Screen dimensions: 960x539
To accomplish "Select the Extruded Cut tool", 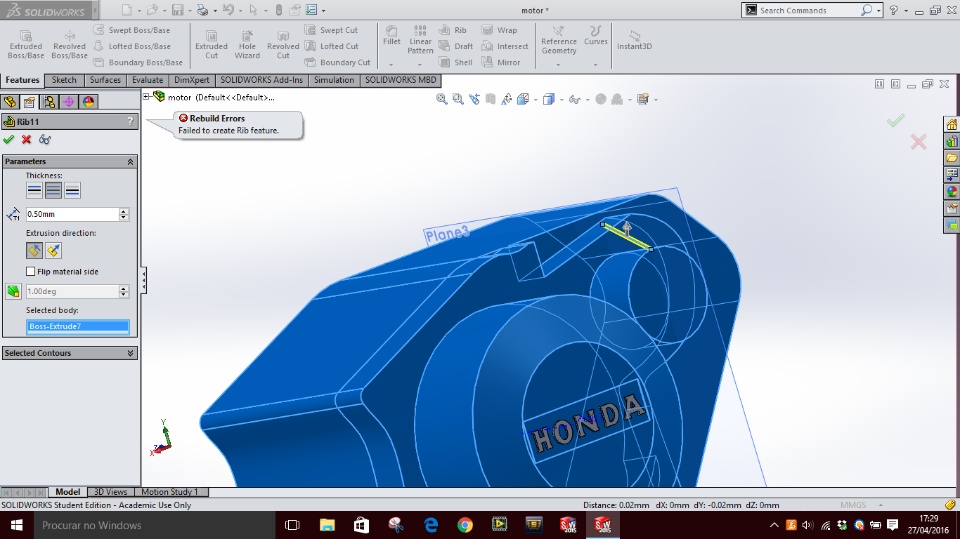I will (x=211, y=45).
